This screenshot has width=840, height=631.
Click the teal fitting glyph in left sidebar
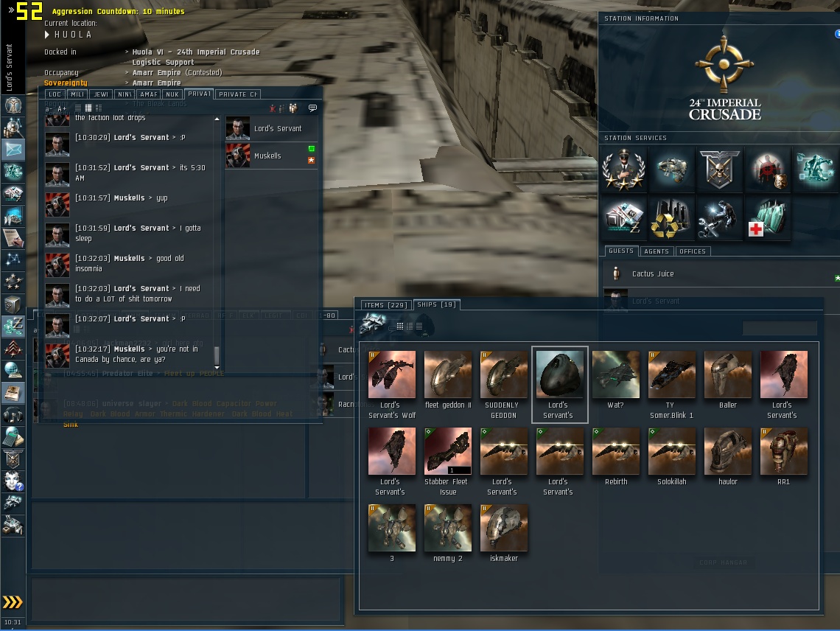coord(13,171)
